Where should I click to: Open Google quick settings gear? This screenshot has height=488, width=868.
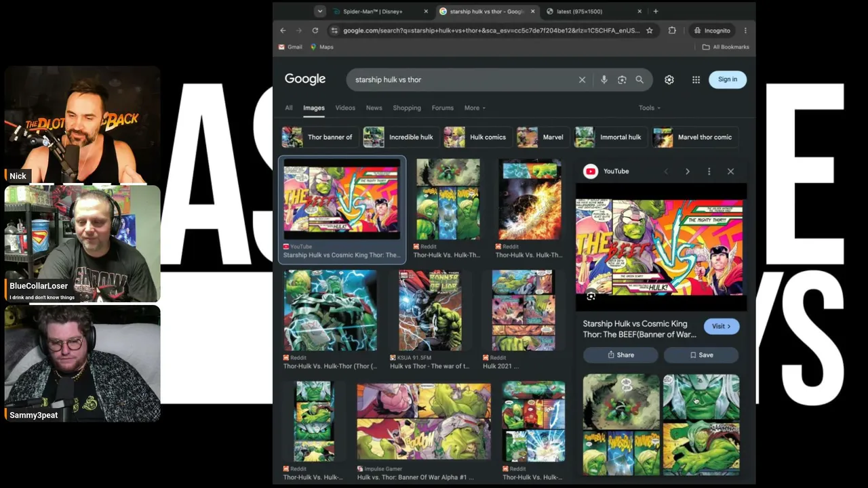pyautogui.click(x=669, y=79)
